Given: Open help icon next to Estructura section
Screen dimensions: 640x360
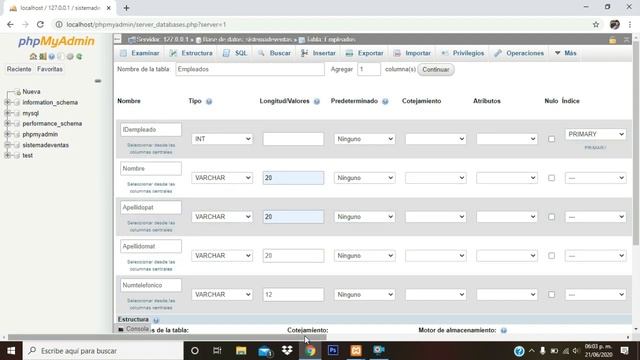Looking at the screenshot, I should tap(156, 320).
